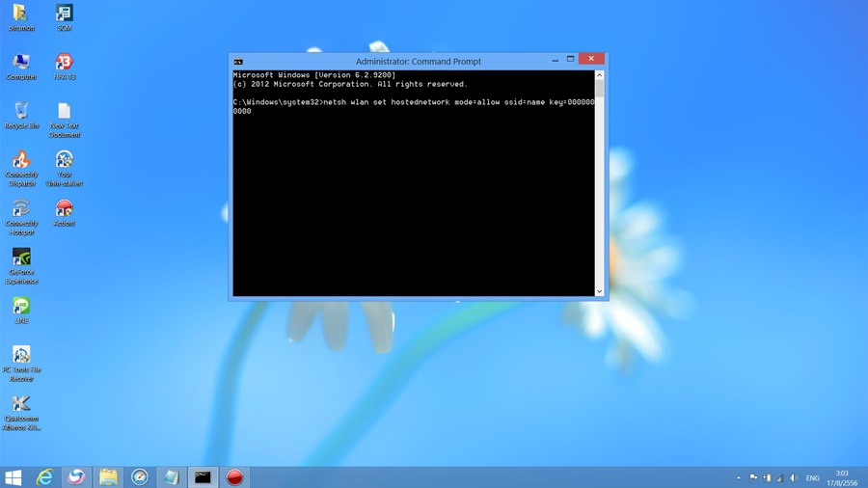Image resolution: width=868 pixels, height=488 pixels.
Task: Open the volume speaker tray icon
Action: (794, 478)
